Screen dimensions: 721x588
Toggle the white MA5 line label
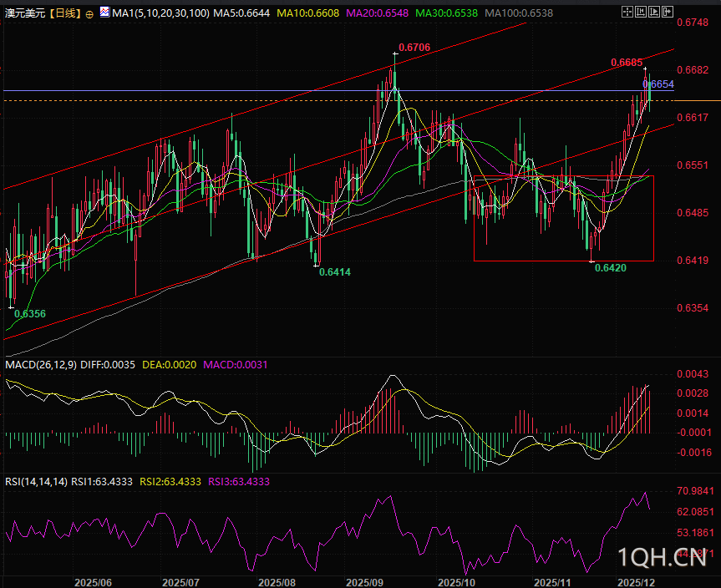(x=240, y=14)
